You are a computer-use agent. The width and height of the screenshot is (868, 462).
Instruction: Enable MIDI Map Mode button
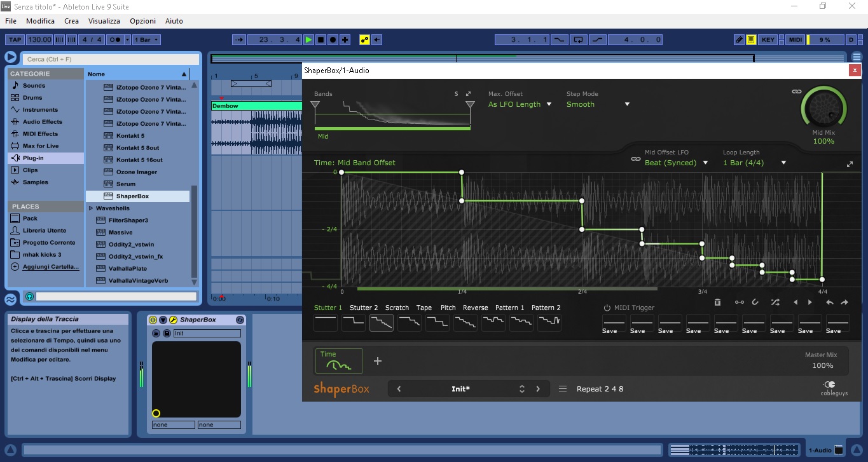tap(796, 39)
